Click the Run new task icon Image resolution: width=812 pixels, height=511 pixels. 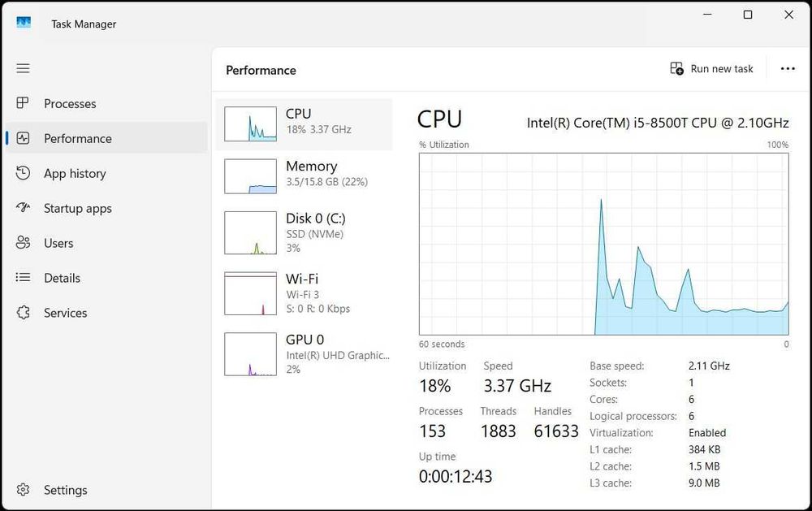tap(676, 69)
